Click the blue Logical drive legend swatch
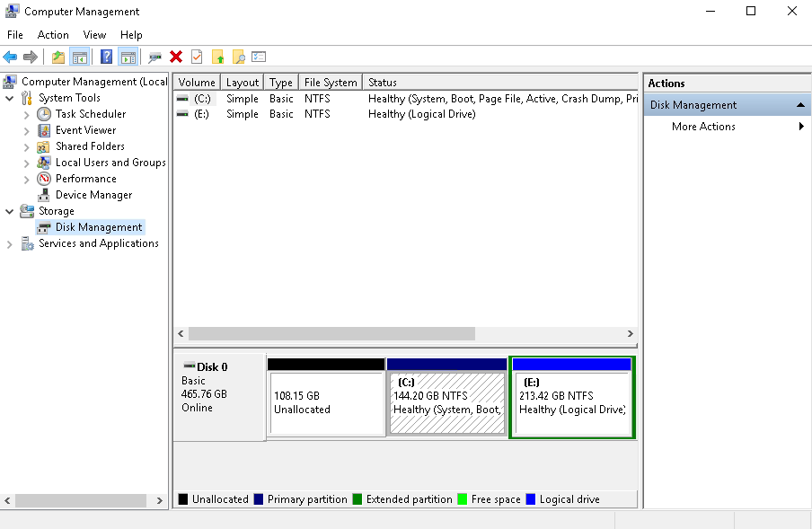 530,499
